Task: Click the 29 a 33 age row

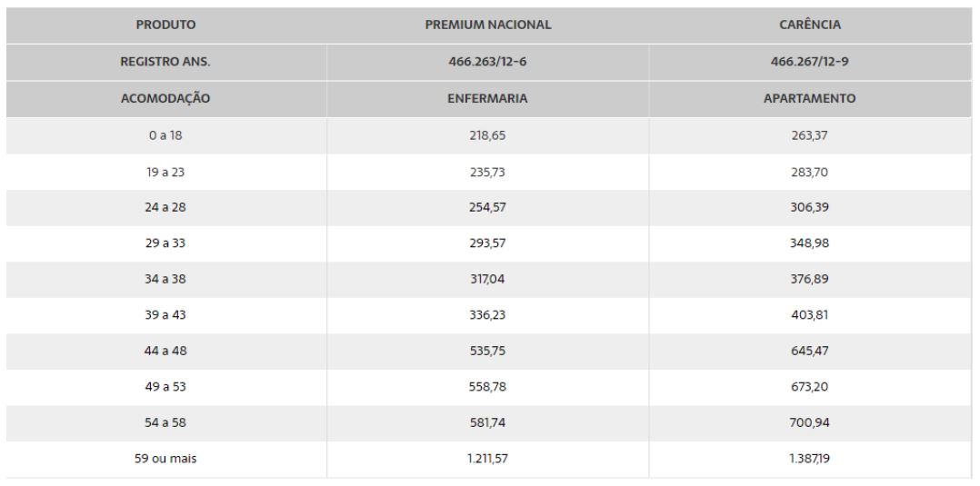Action: click(x=166, y=243)
